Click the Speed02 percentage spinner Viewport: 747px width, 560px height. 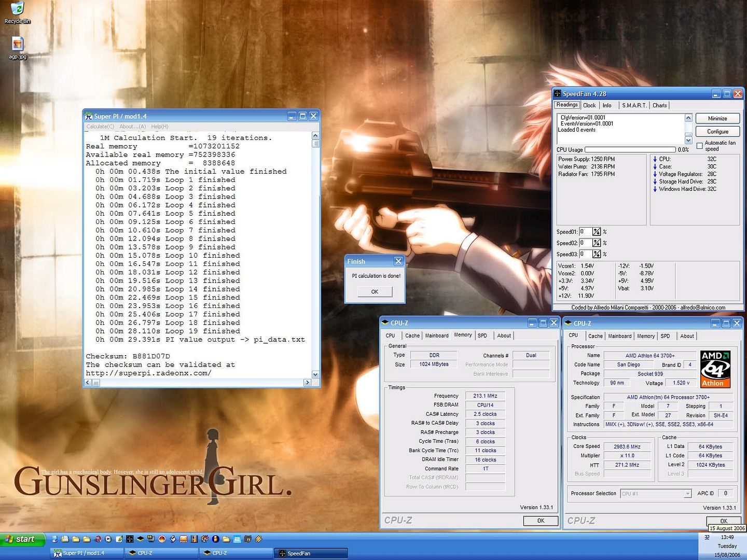point(597,243)
